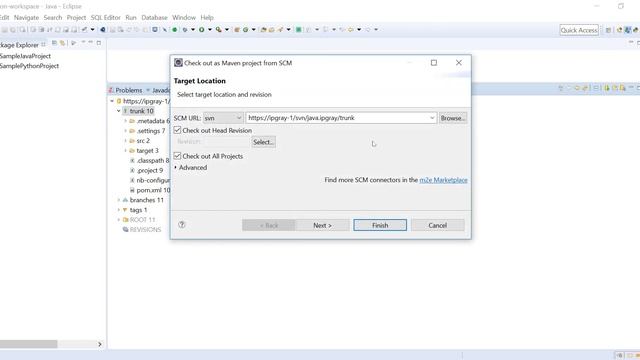This screenshot has width=640, height=360.
Task: Open the m2e Marketplace link
Action: point(443,180)
